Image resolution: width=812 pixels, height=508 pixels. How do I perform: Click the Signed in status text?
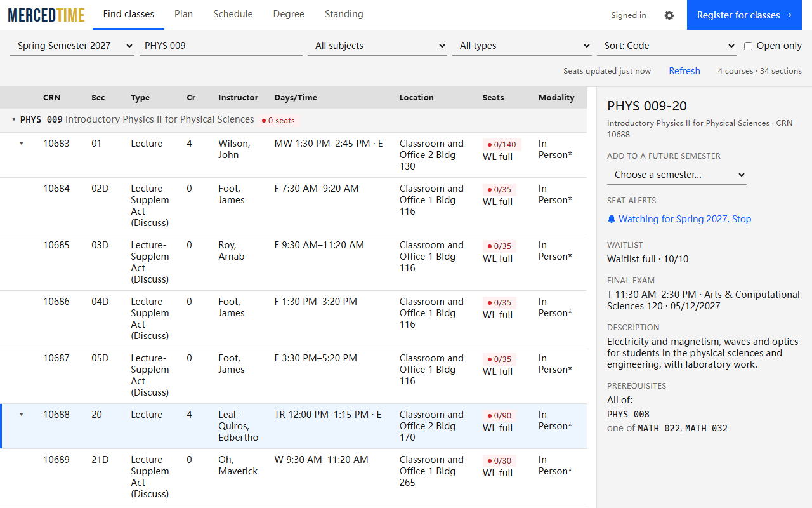click(x=629, y=15)
